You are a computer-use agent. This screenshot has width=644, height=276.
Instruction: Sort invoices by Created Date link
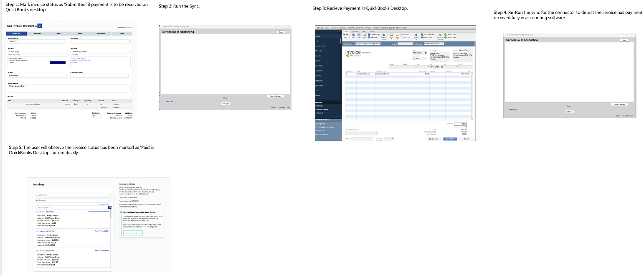click(105, 204)
